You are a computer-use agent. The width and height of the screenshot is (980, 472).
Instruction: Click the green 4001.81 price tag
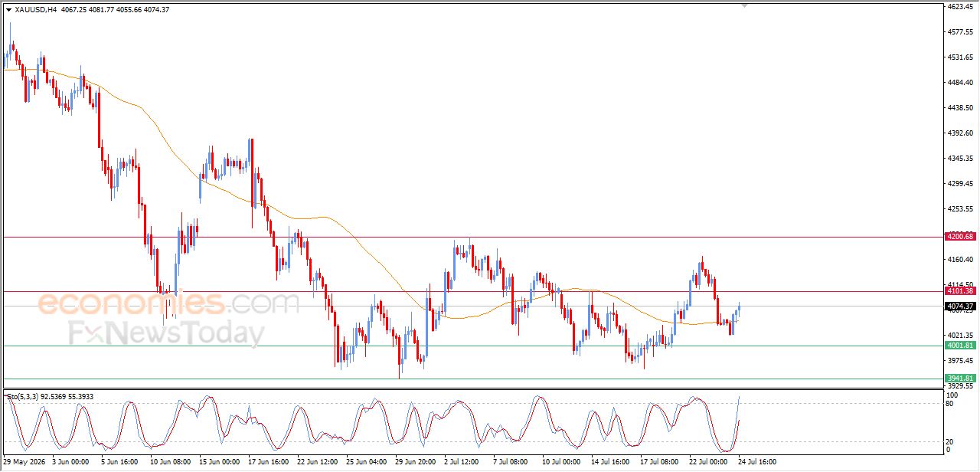click(x=960, y=346)
